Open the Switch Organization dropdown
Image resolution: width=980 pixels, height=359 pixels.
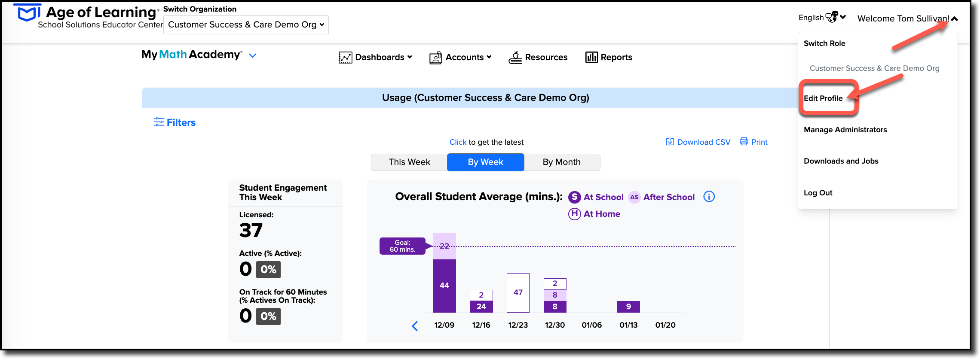click(246, 24)
